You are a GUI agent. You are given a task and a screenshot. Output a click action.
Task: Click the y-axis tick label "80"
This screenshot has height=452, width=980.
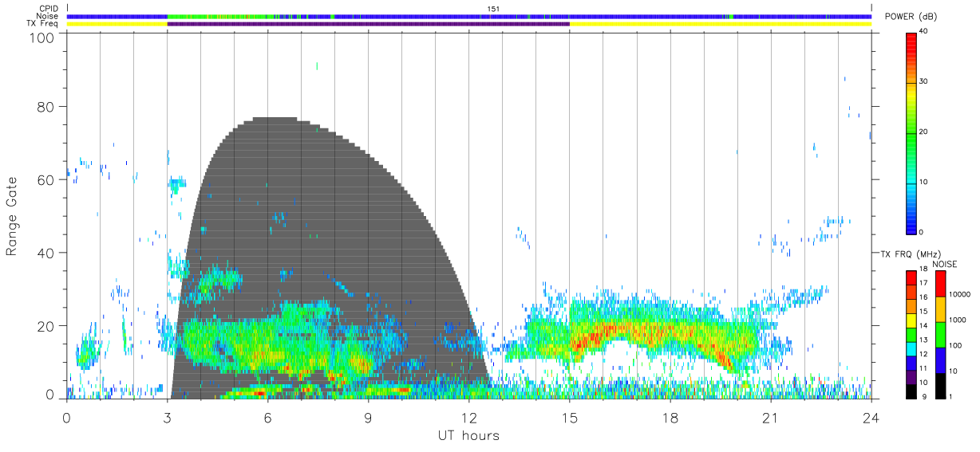[46, 106]
